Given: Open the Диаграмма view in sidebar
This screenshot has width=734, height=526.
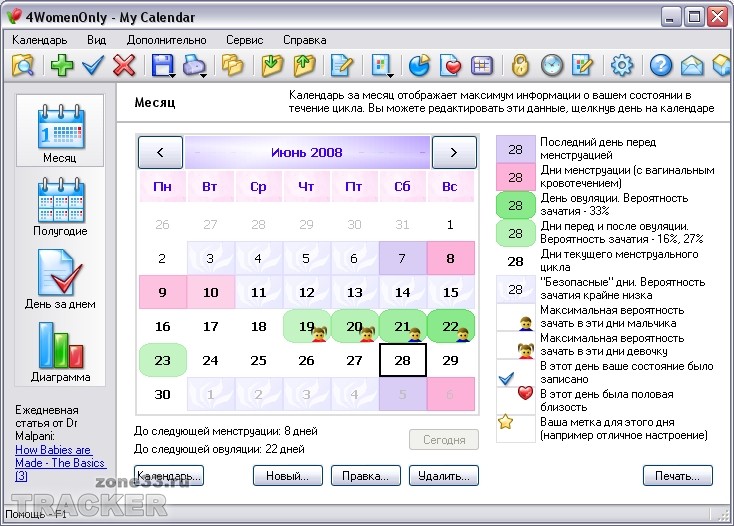Looking at the screenshot, I should pos(60,352).
